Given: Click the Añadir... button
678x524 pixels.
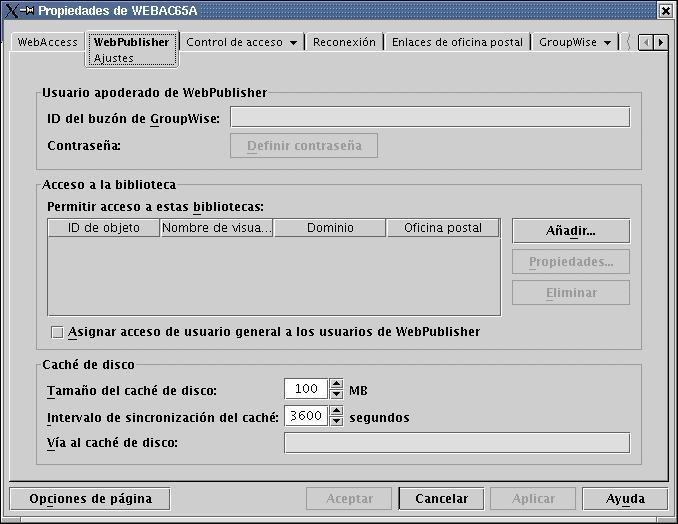Looking at the screenshot, I should click(571, 231).
